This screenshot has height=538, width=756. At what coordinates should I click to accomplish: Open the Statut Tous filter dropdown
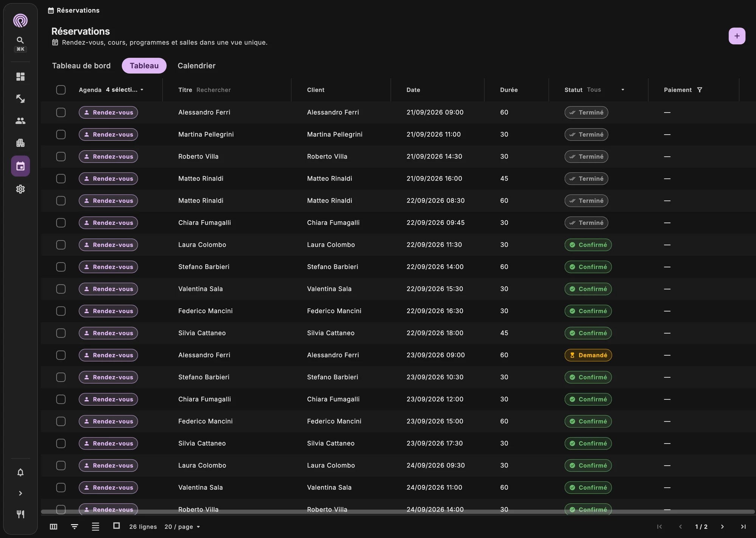click(606, 90)
